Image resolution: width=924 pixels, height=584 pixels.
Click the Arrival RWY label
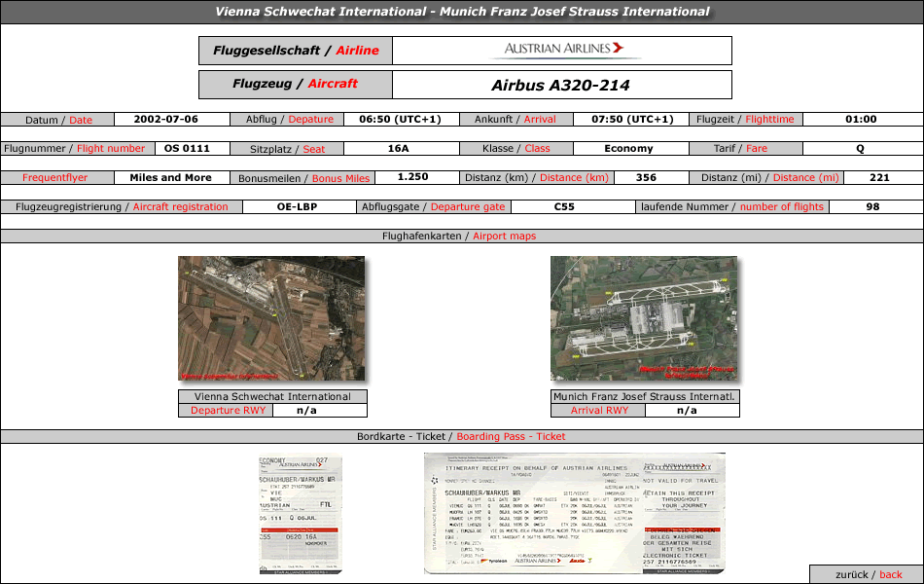[x=599, y=410]
